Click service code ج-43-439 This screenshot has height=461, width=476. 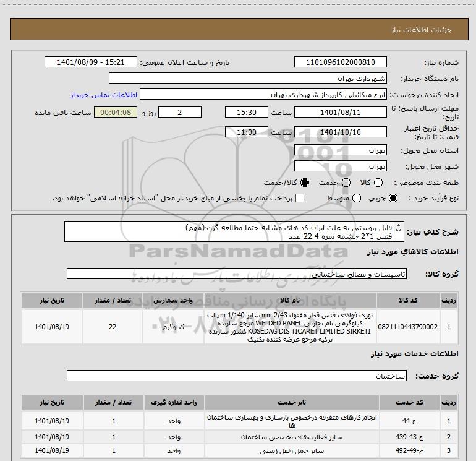click(x=409, y=437)
